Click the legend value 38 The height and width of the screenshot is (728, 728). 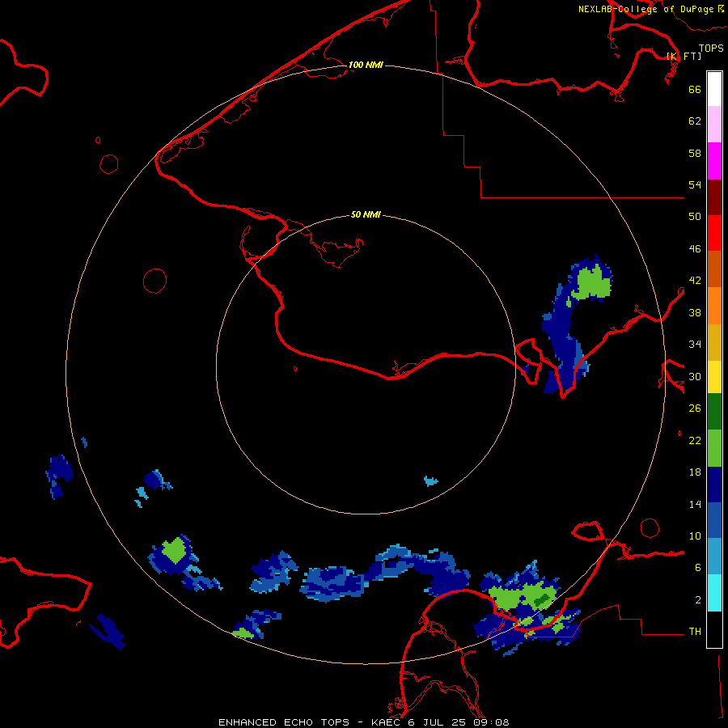695,312
